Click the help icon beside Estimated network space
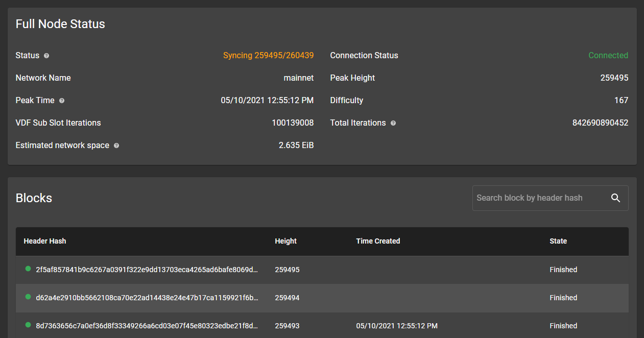 tap(116, 146)
